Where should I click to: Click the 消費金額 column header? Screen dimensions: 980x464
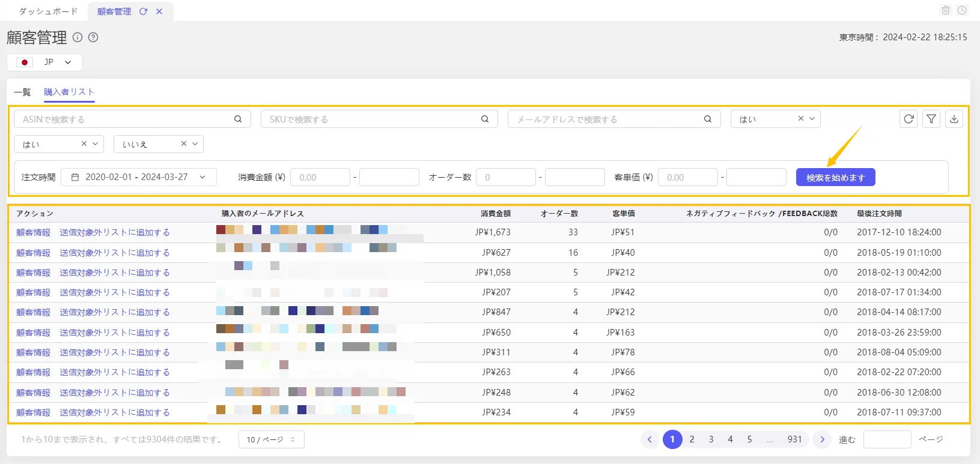click(496, 214)
